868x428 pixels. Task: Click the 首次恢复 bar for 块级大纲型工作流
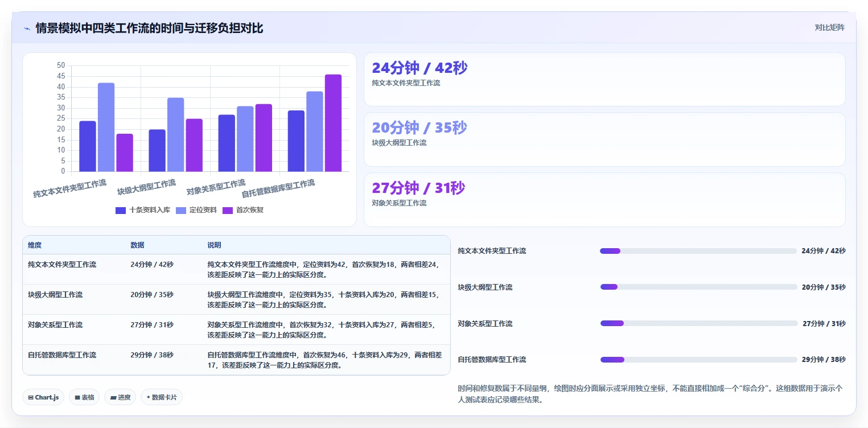194,145
